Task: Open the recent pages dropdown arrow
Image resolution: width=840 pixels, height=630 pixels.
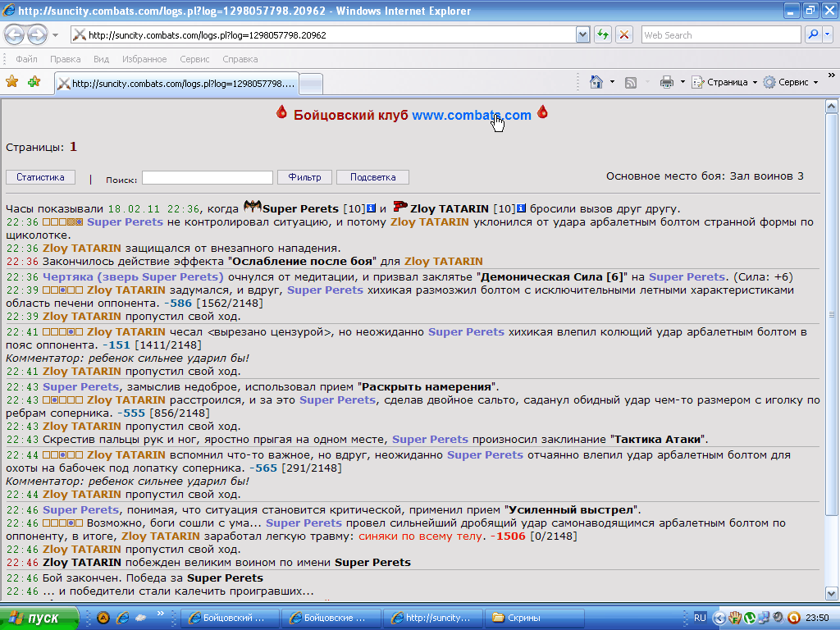Action: tap(55, 35)
